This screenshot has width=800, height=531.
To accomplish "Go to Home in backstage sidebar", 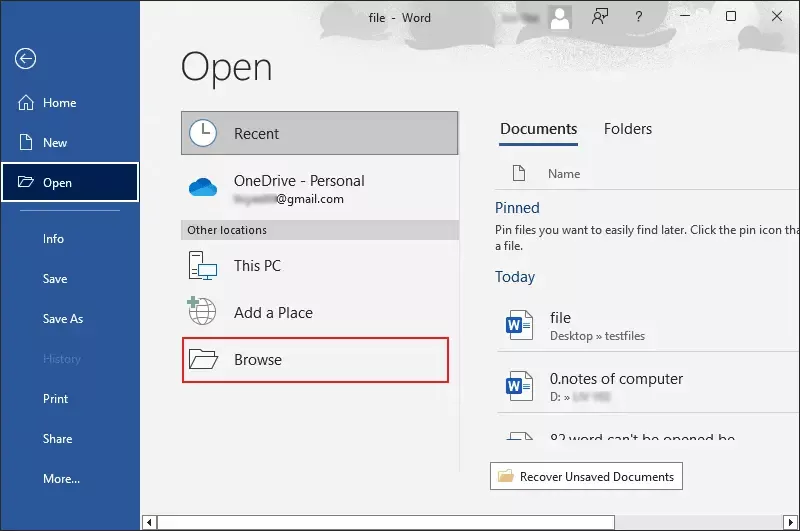I will coord(70,103).
